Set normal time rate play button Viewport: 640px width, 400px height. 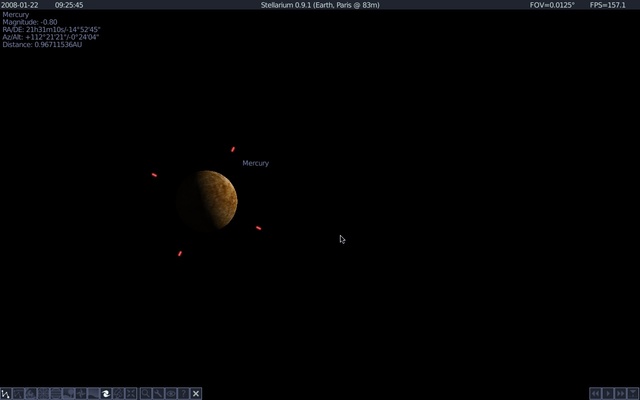tap(608, 393)
